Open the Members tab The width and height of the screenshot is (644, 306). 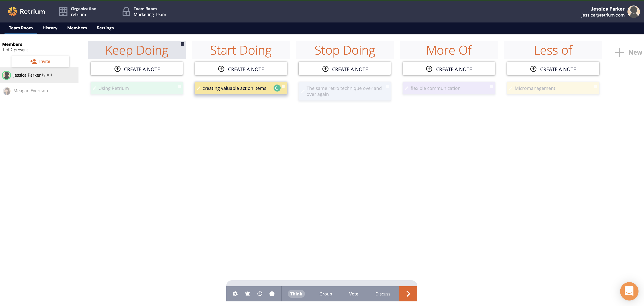(x=77, y=28)
